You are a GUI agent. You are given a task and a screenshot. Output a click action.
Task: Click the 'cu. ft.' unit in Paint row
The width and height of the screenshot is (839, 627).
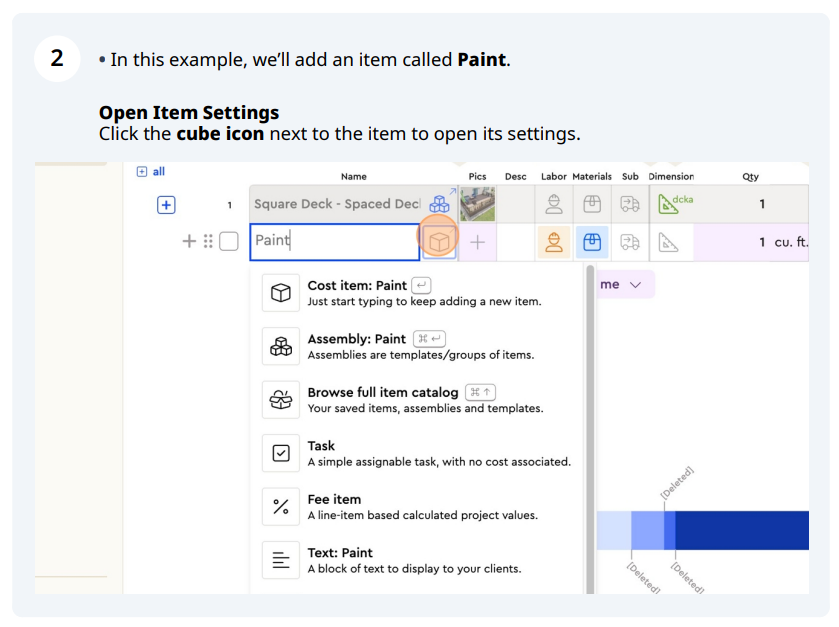tap(791, 242)
